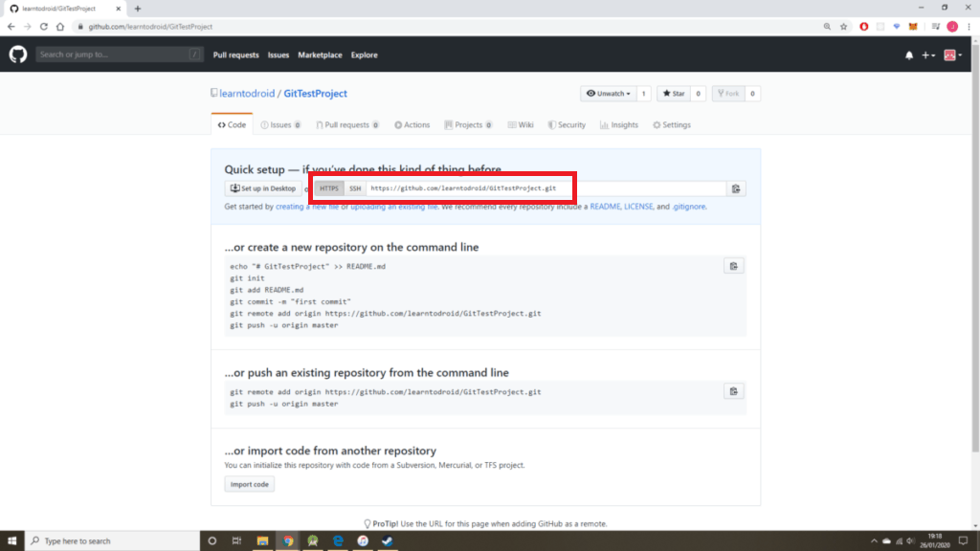The height and width of the screenshot is (551, 980).
Task: Click the Set up in Desktop button
Action: click(263, 188)
